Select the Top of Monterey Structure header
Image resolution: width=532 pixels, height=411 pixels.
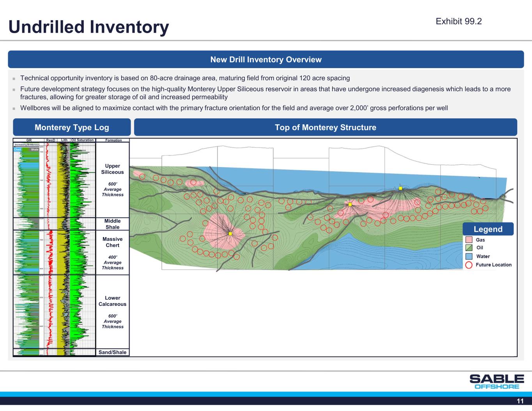point(325,127)
